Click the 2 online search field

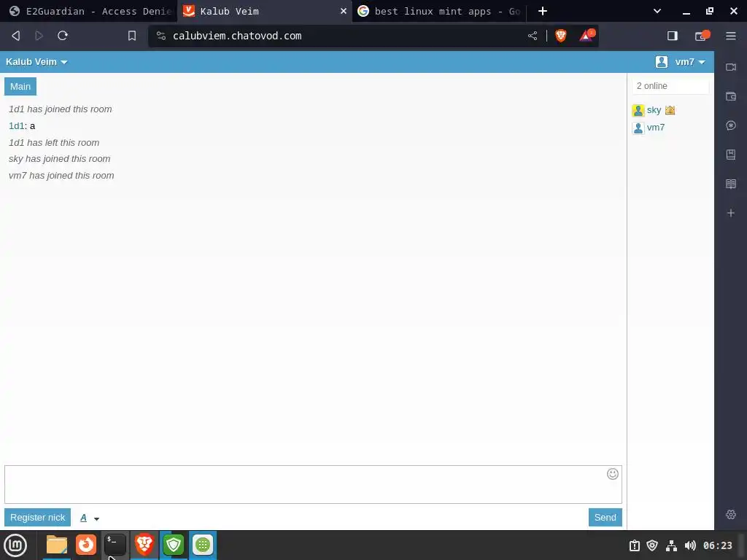pos(670,86)
